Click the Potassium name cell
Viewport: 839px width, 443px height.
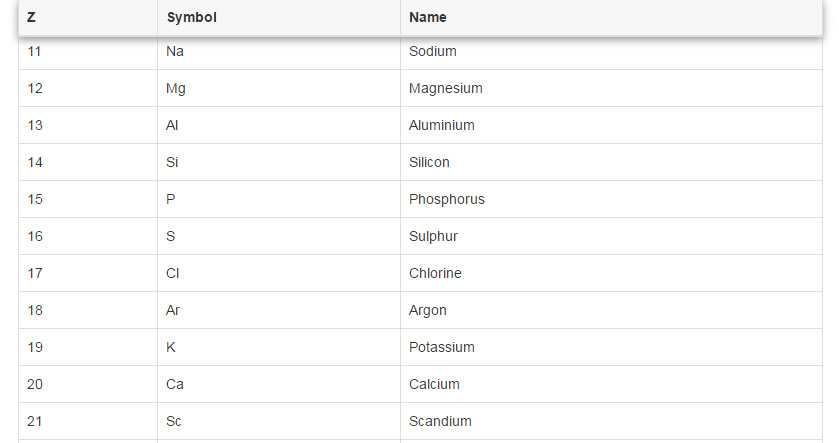[x=612, y=347]
